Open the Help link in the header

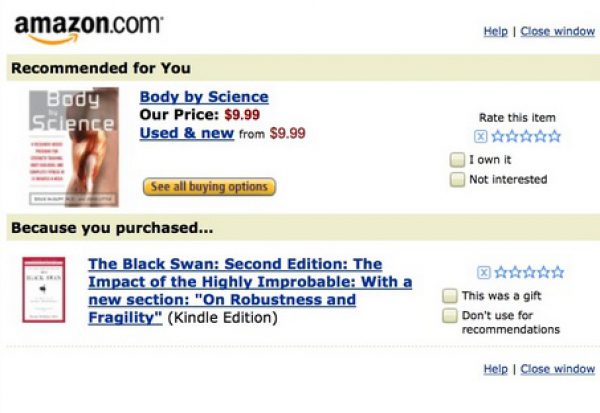[495, 31]
